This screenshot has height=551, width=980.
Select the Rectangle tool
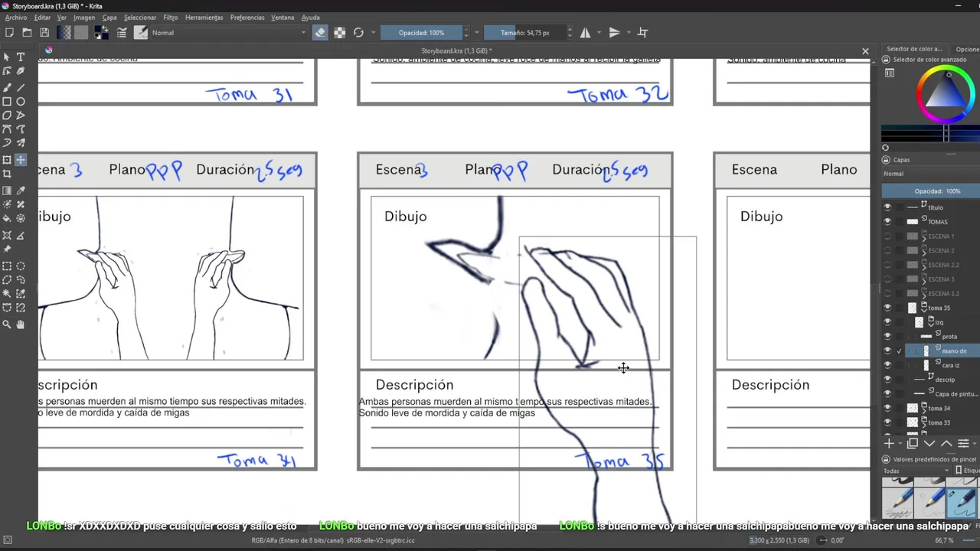[7, 102]
